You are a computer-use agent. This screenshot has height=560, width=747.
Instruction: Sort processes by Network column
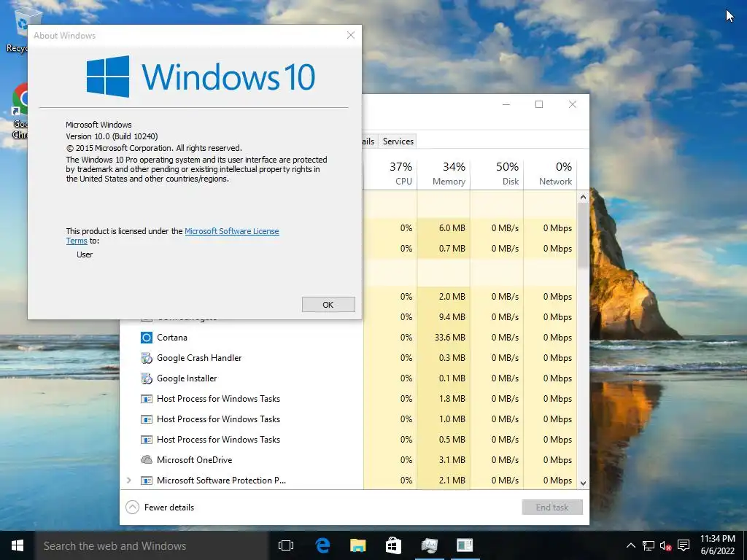(x=550, y=174)
